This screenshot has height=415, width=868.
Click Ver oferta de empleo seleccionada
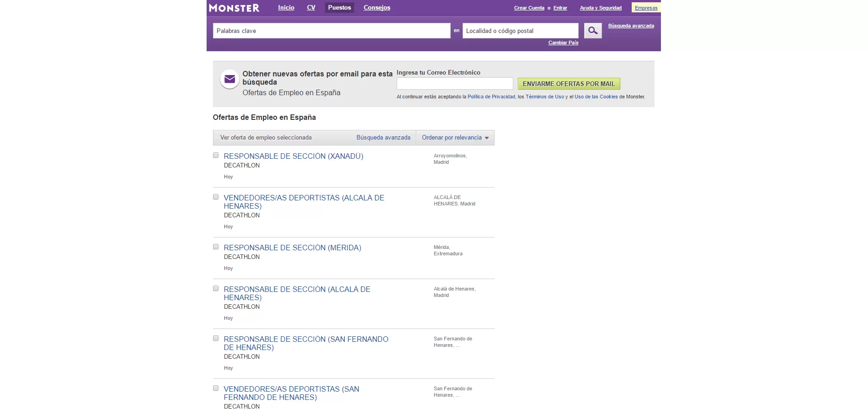click(266, 138)
